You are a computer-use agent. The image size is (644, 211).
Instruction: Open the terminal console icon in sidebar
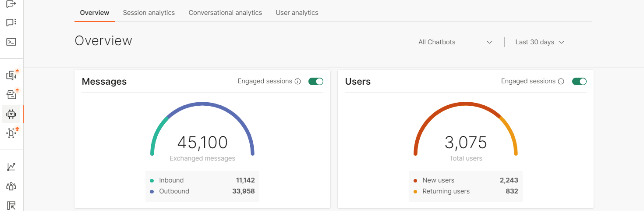click(11, 42)
